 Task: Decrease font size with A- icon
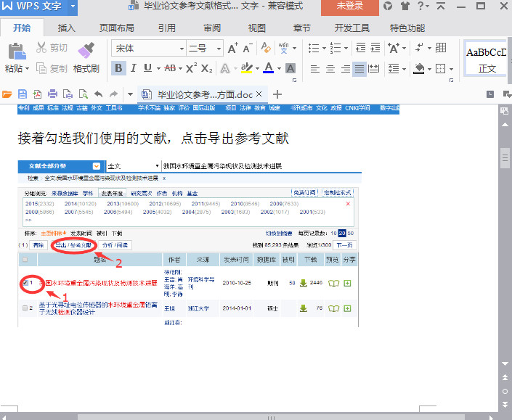click(248, 49)
